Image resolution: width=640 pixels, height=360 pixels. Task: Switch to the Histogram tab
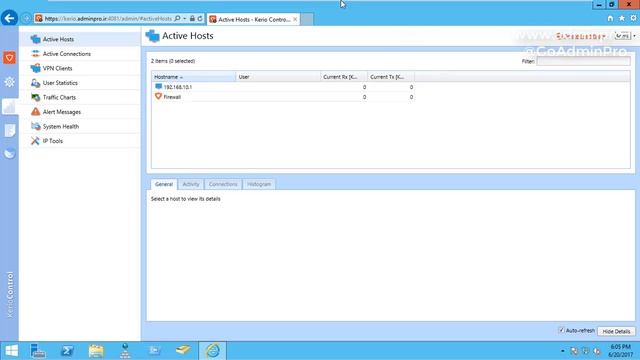pos(259,184)
